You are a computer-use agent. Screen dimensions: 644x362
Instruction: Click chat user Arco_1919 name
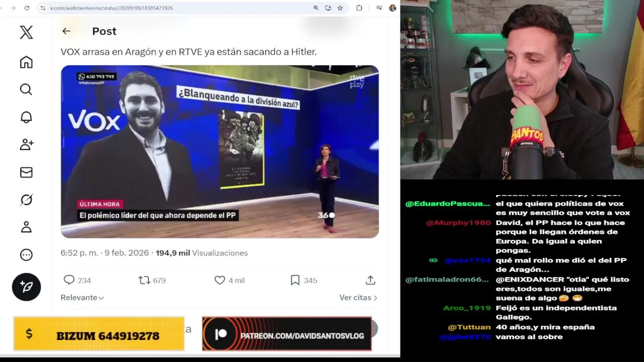coord(467,308)
